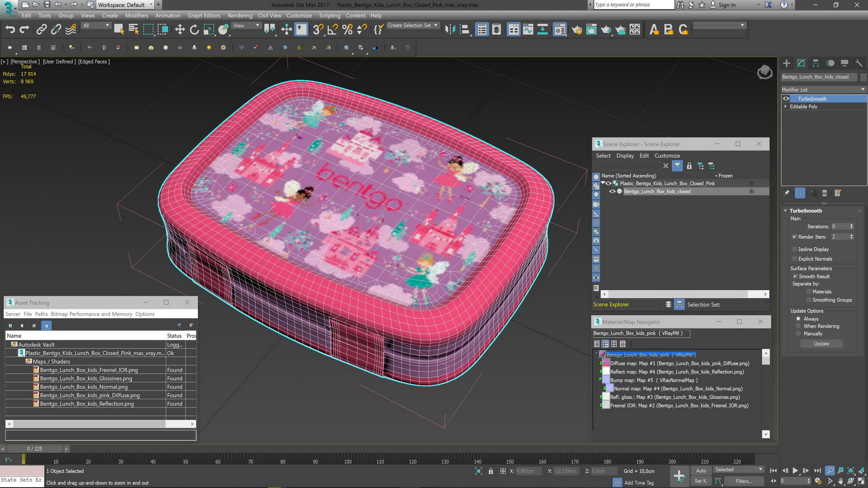Viewport: 868px width, 488px height.
Task: Toggle Angle Snap
Action: click(x=333, y=30)
